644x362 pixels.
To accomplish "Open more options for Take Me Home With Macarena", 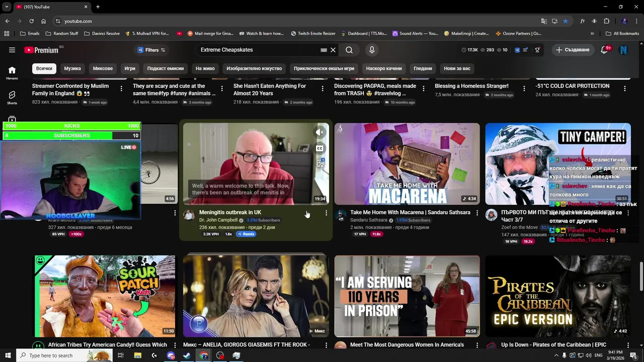I will 477,213.
